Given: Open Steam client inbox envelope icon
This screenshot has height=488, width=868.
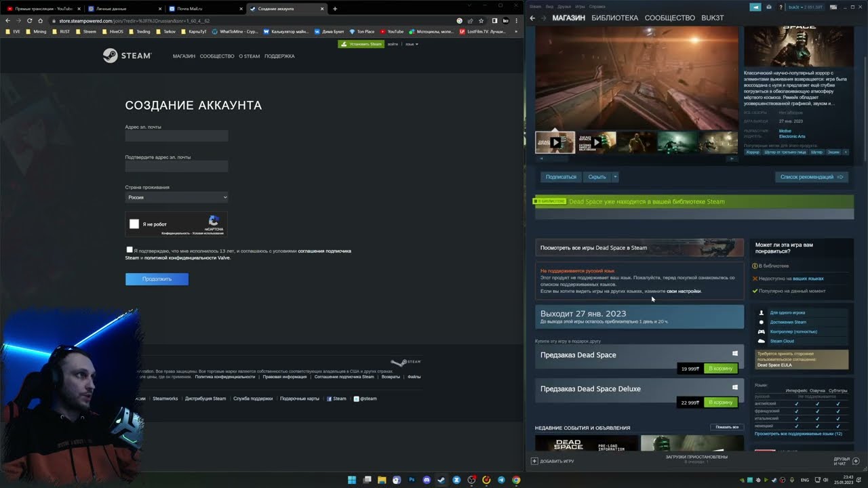Looking at the screenshot, I should click(769, 7).
